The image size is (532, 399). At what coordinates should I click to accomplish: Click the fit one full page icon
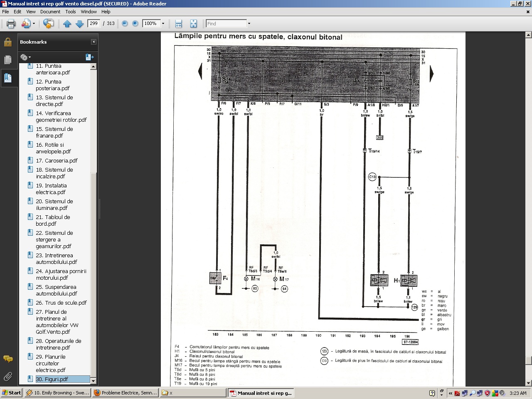tap(193, 24)
